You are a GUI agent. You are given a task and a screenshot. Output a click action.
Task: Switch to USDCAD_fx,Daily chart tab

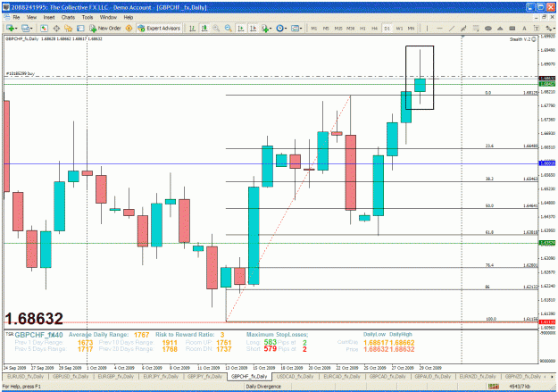[x=296, y=376]
